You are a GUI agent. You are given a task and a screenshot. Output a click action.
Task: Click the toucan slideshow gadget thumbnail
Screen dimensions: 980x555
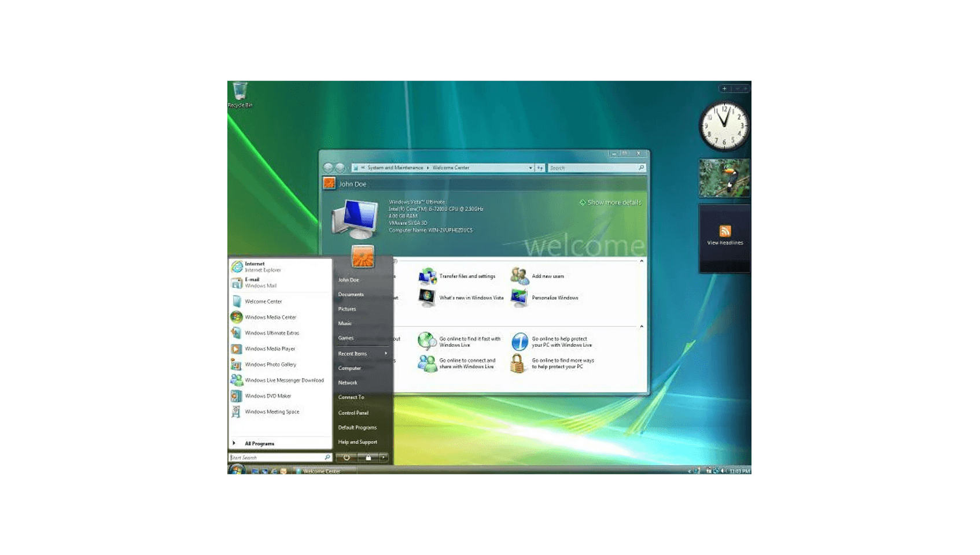[x=724, y=179]
